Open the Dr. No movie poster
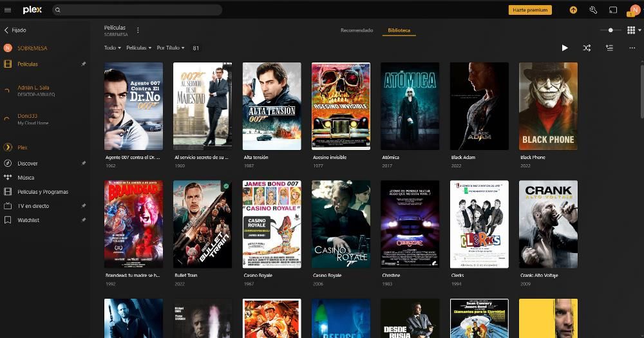644x338 pixels. click(x=133, y=106)
